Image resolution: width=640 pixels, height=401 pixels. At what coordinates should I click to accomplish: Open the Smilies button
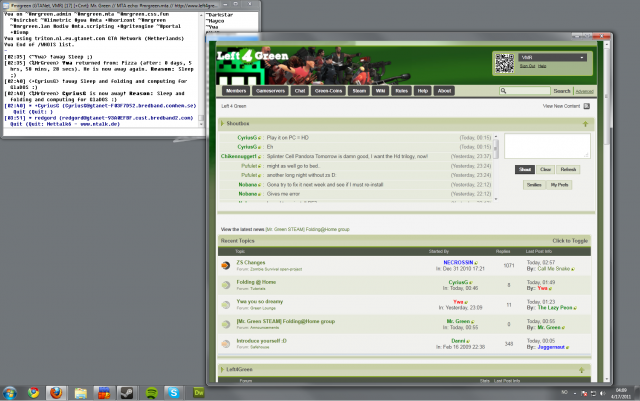(534, 185)
